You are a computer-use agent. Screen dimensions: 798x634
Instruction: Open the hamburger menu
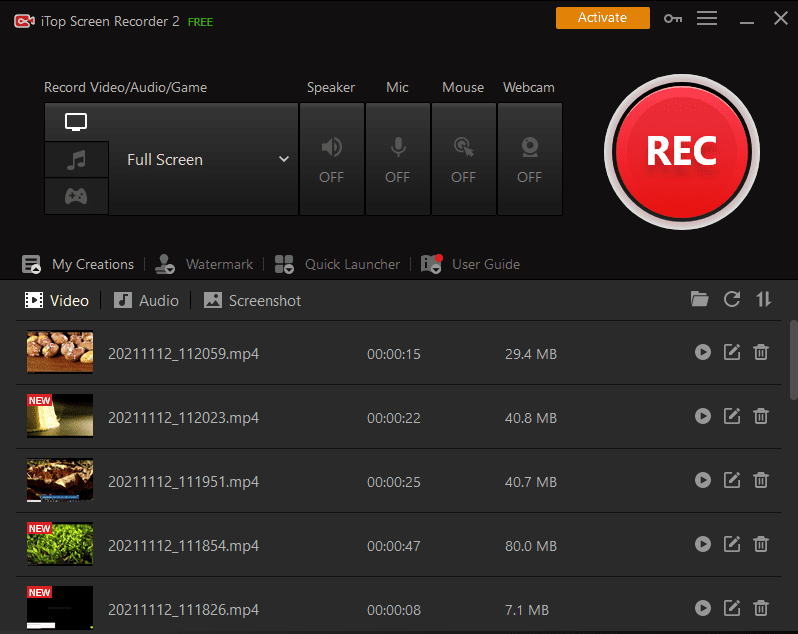707,18
